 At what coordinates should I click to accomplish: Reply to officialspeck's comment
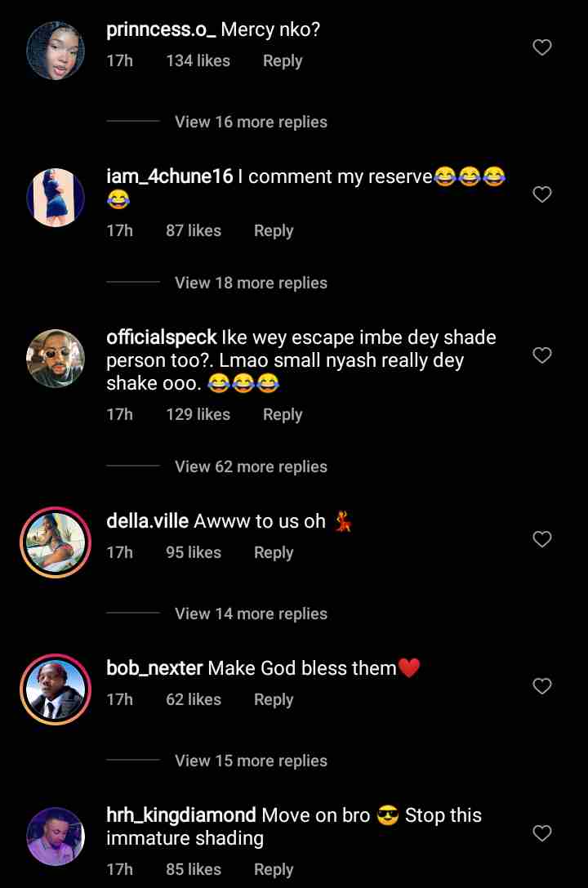(283, 414)
